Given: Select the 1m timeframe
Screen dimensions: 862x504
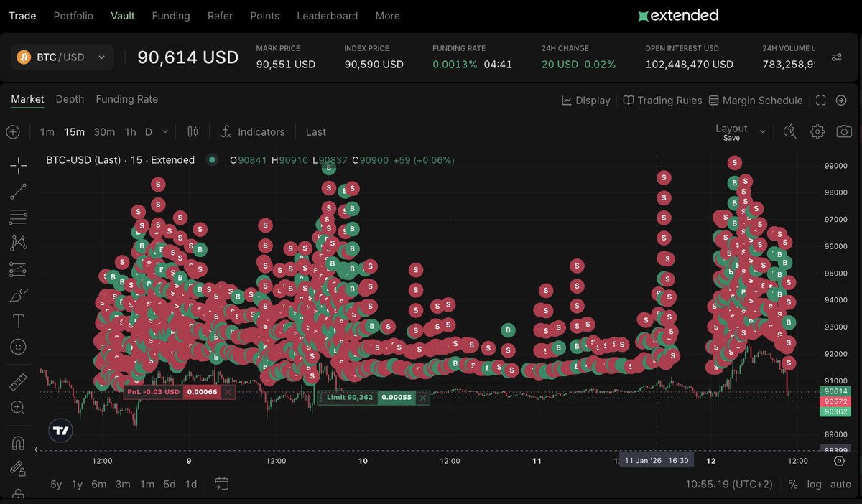Looking at the screenshot, I should pos(47,131).
